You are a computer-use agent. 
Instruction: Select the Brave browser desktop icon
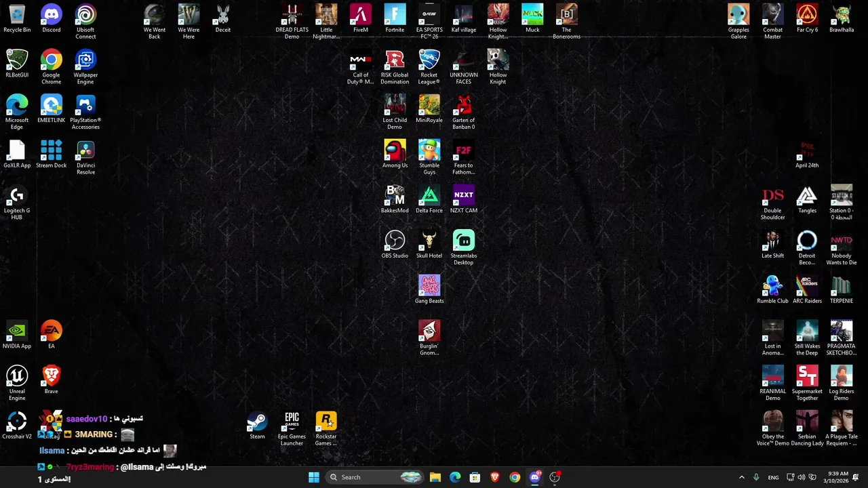coord(52,380)
